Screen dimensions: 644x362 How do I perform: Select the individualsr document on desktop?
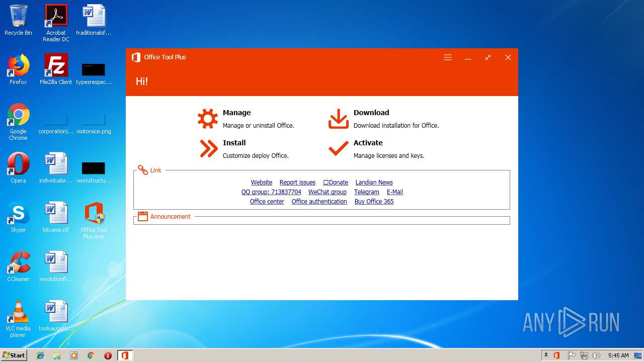[x=56, y=168]
